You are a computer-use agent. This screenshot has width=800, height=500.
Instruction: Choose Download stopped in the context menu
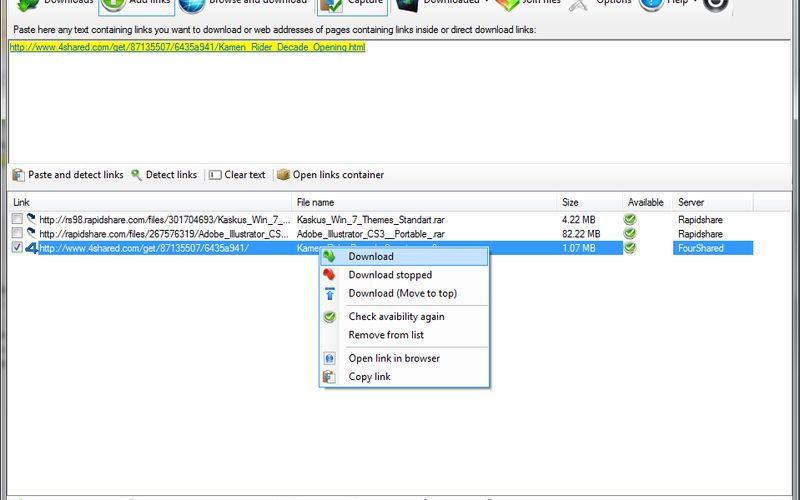[x=404, y=275]
